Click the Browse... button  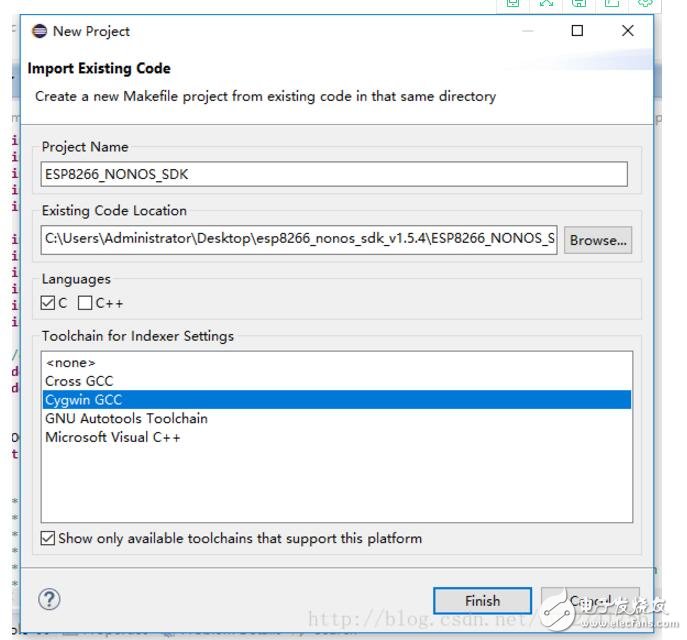pos(598,240)
